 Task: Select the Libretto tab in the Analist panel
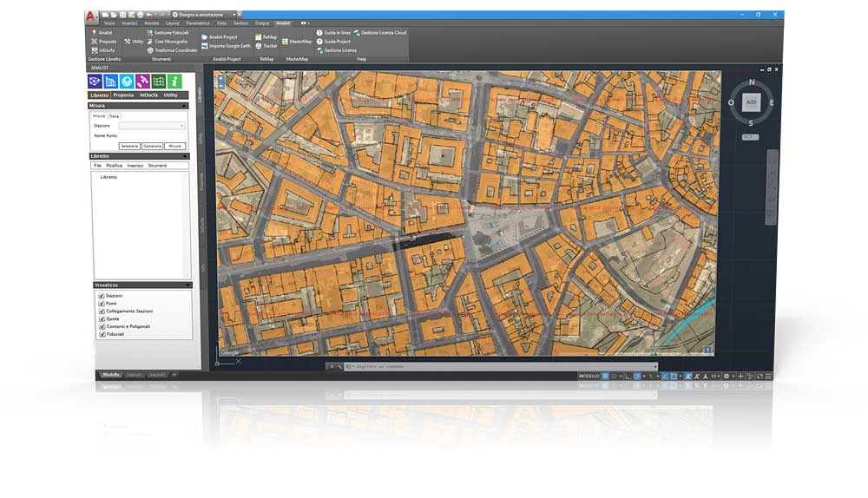(100, 95)
